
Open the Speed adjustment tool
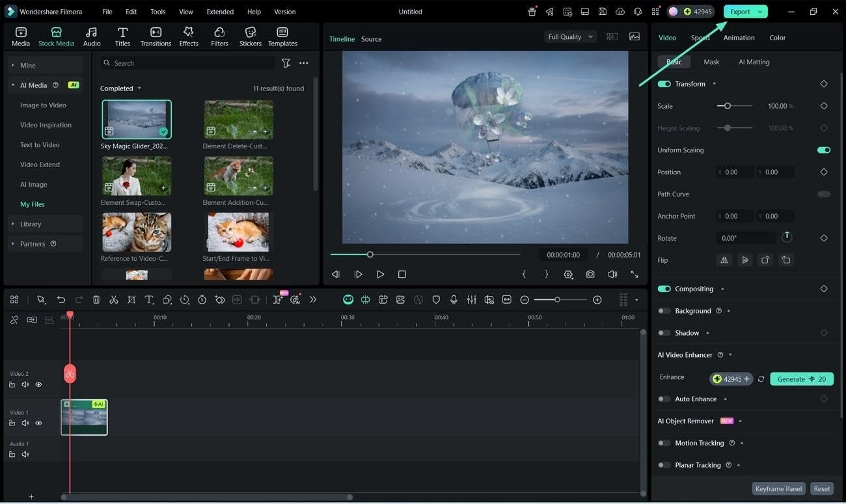click(185, 299)
